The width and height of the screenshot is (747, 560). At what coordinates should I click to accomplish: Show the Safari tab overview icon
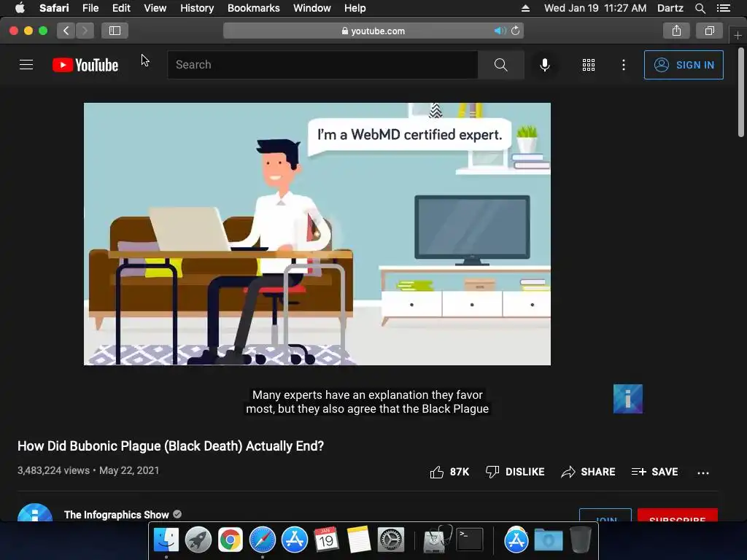tap(709, 31)
